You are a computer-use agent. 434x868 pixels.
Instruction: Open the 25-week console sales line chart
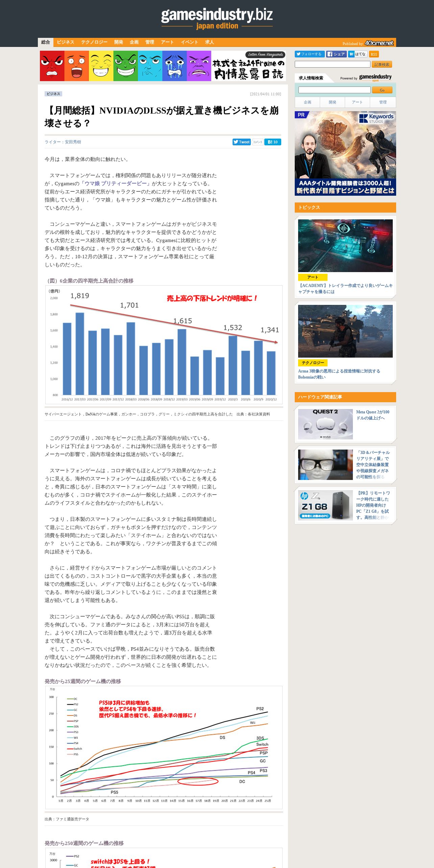coord(164,747)
